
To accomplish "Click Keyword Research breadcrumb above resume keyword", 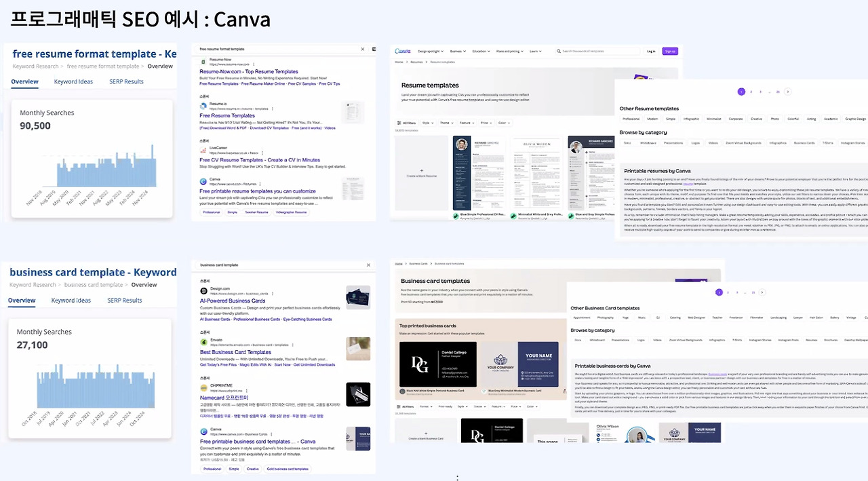I will 35,66.
